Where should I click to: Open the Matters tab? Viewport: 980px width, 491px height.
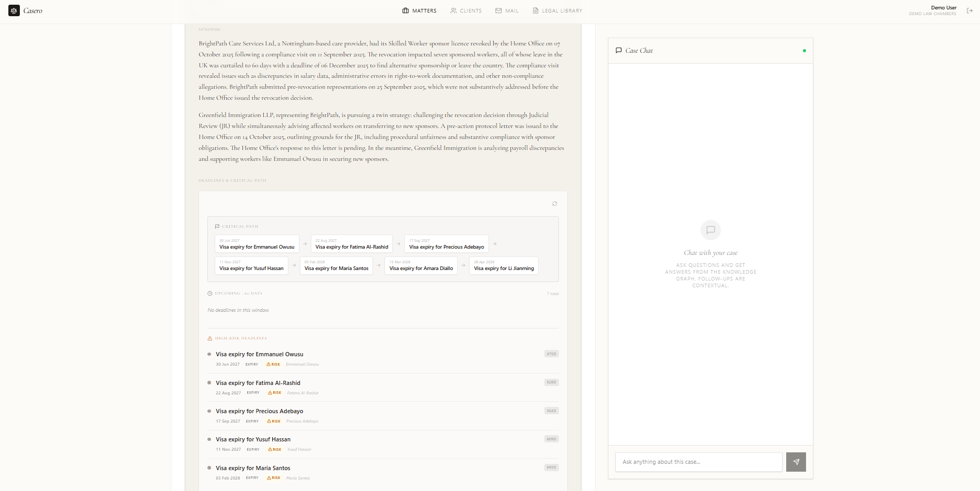pyautogui.click(x=419, y=10)
